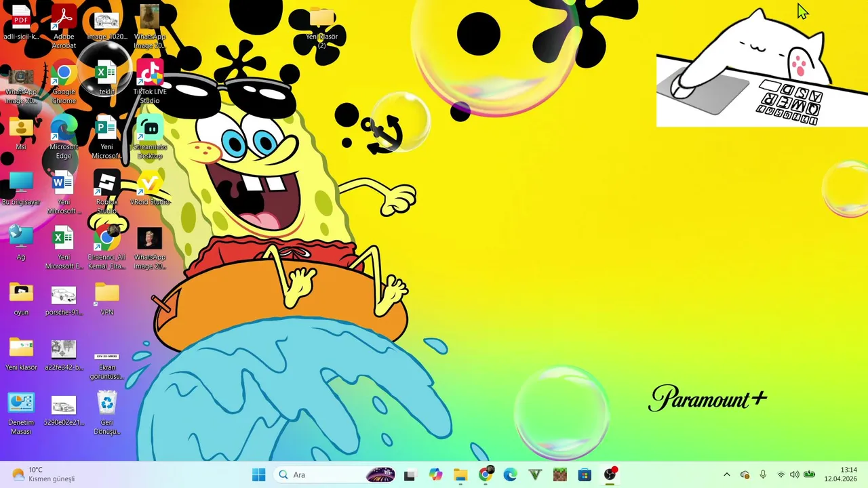
Task: Open the Yeni Microsoft Word document
Action: [64, 193]
